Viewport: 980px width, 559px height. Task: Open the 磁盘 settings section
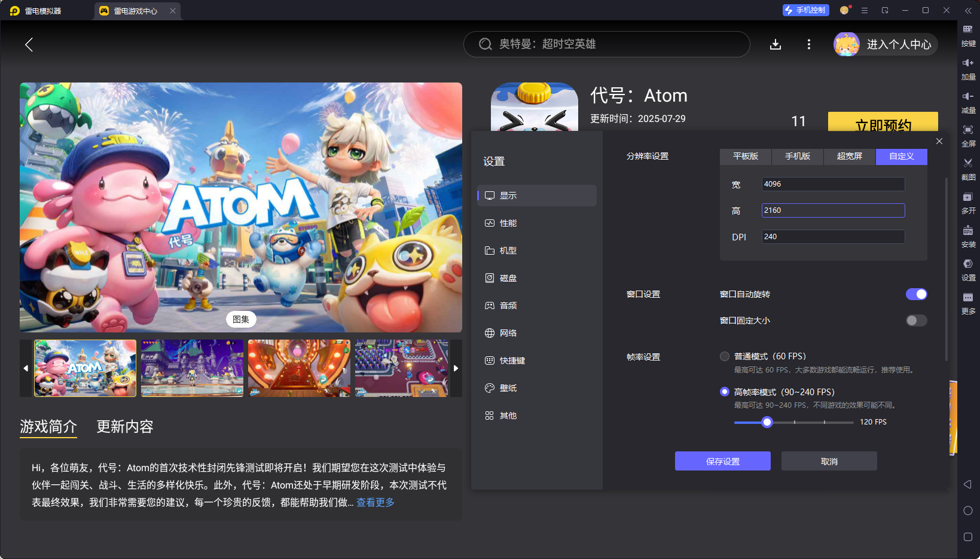tap(537, 278)
